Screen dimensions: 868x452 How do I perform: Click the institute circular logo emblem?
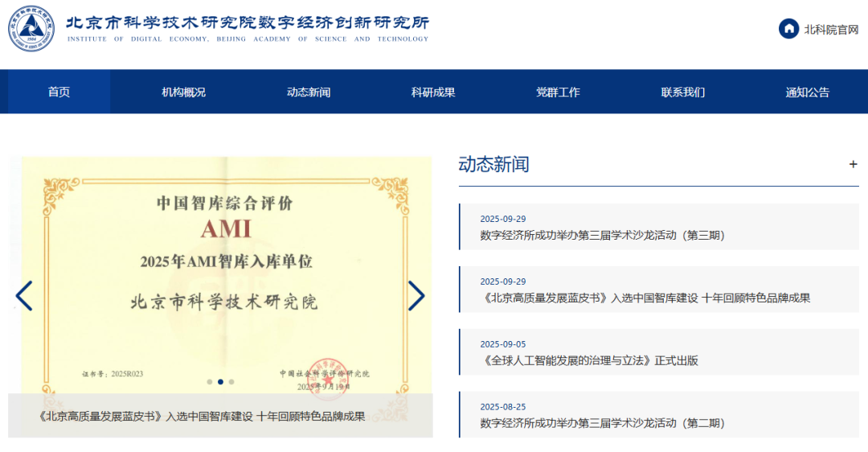pyautogui.click(x=31, y=29)
